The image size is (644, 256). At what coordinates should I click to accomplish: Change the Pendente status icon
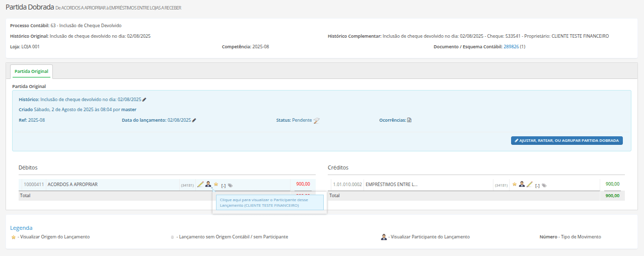pyautogui.click(x=316, y=120)
